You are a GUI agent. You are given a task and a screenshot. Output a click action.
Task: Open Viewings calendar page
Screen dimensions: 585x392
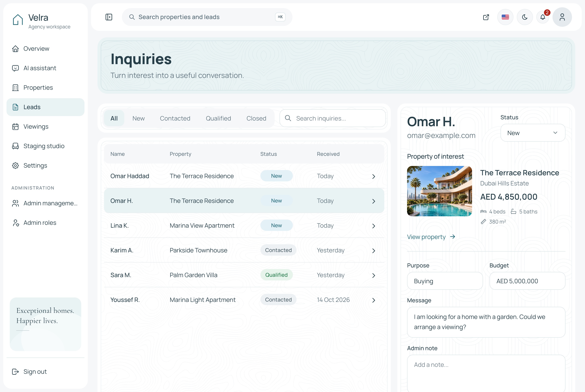pos(45,126)
